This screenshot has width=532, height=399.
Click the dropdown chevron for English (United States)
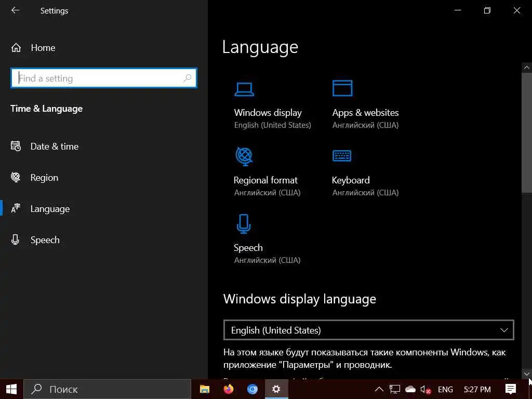504,330
